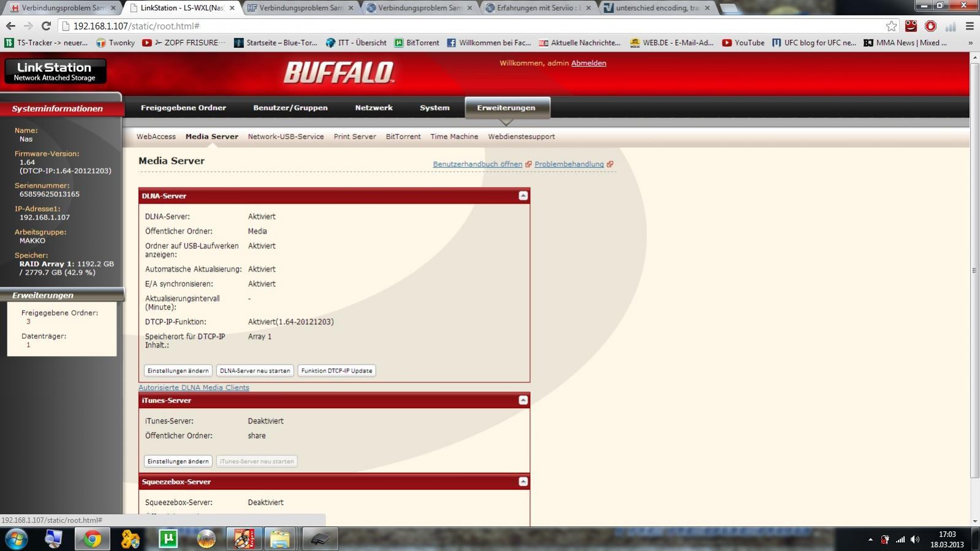This screenshot has height=551, width=980.
Task: Click Abmelden to log out
Action: 588,63
